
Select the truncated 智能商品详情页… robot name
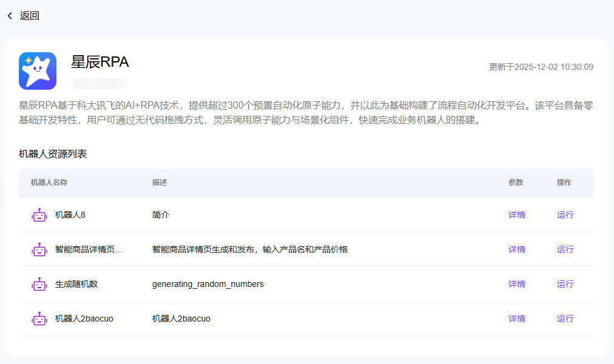point(89,249)
